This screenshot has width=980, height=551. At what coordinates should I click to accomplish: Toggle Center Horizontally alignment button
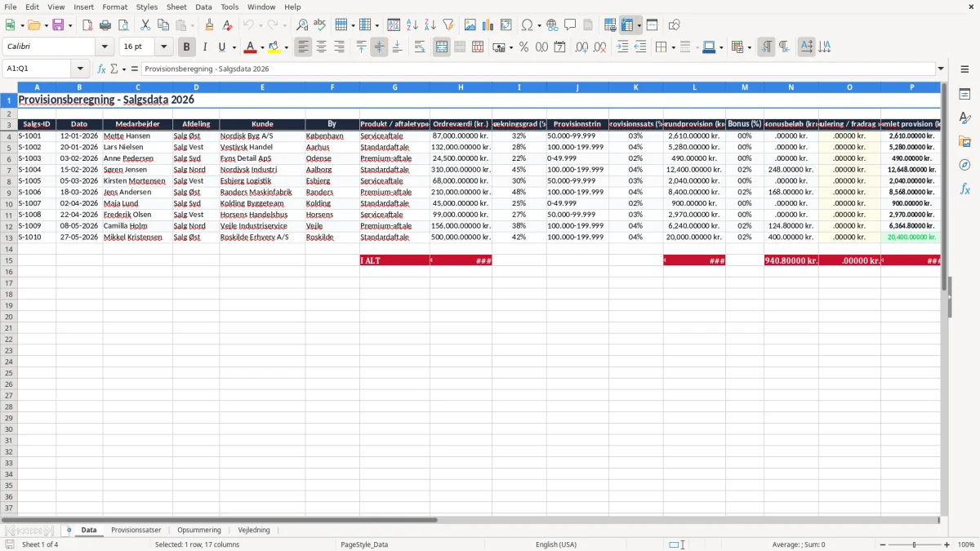coord(322,47)
